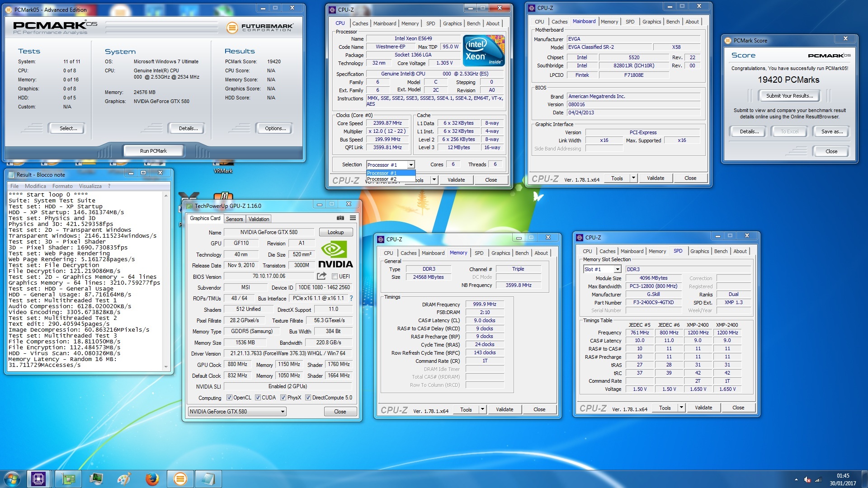Toggle the OpenCL checkbox
The height and width of the screenshot is (488, 868).
click(229, 398)
